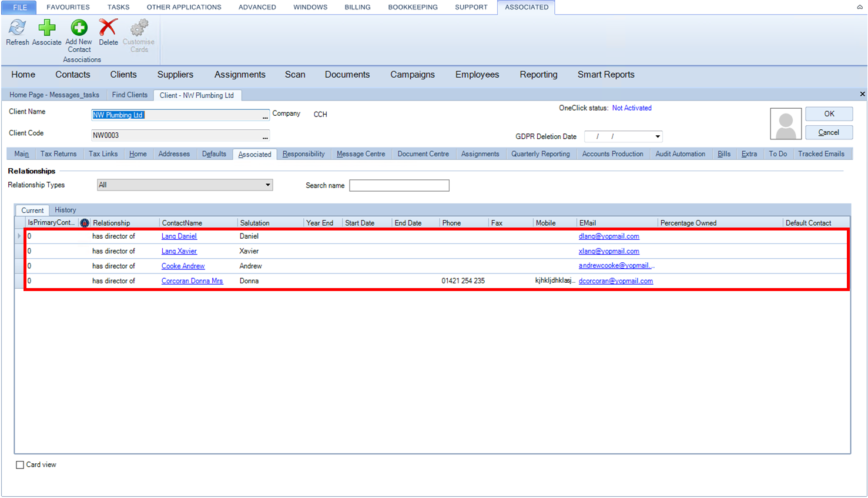Click the Percentage Owned column header
Screen dimensions: 868x498
point(720,223)
